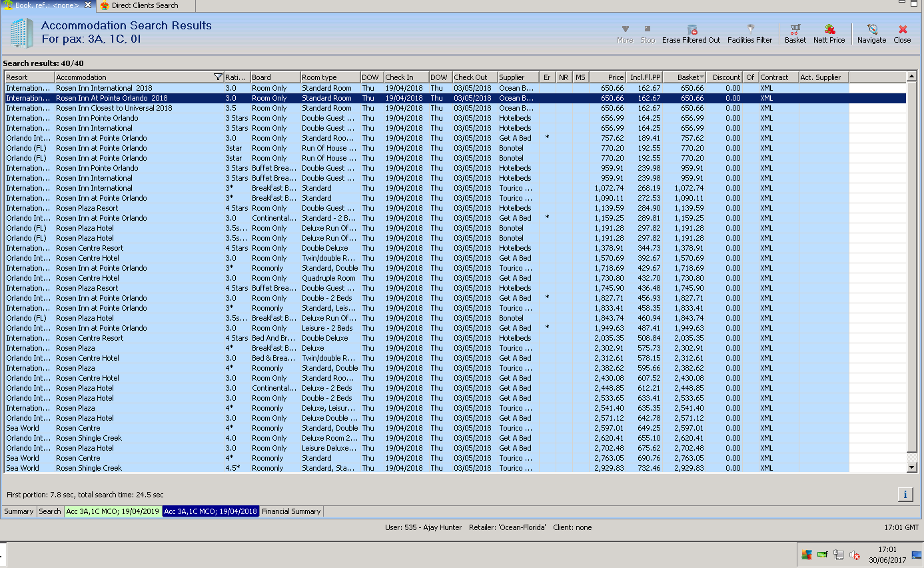Click Basket column header sort arrow
This screenshot has width=924, height=568.
click(x=701, y=77)
